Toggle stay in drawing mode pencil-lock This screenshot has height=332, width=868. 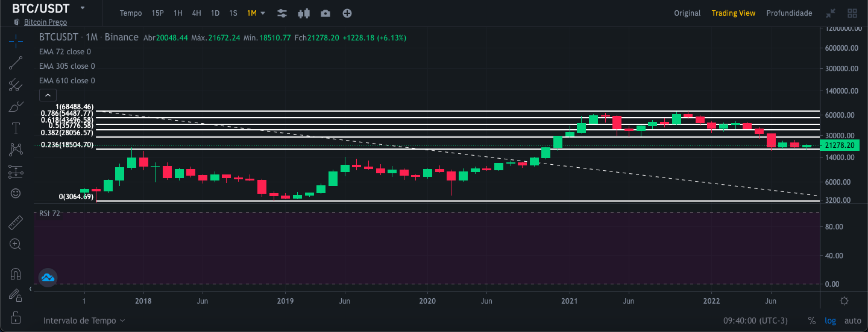pos(16,295)
